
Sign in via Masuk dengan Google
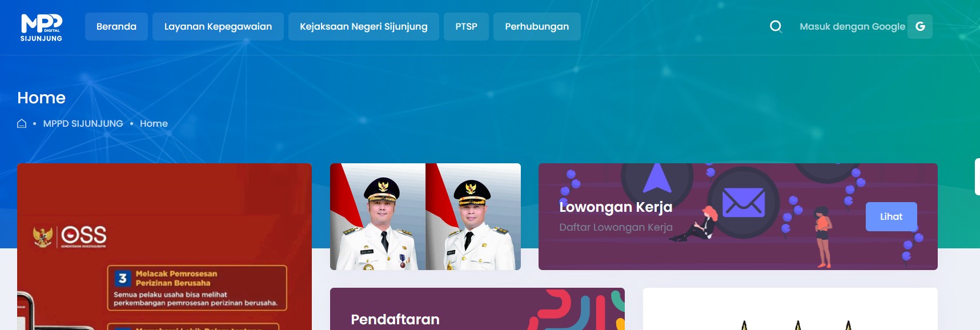tap(852, 26)
